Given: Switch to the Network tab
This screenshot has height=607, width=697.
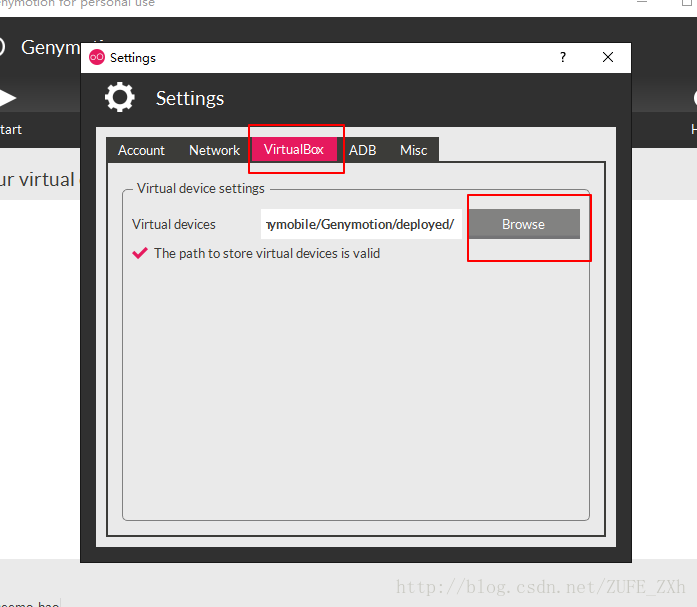Looking at the screenshot, I should (x=214, y=150).
